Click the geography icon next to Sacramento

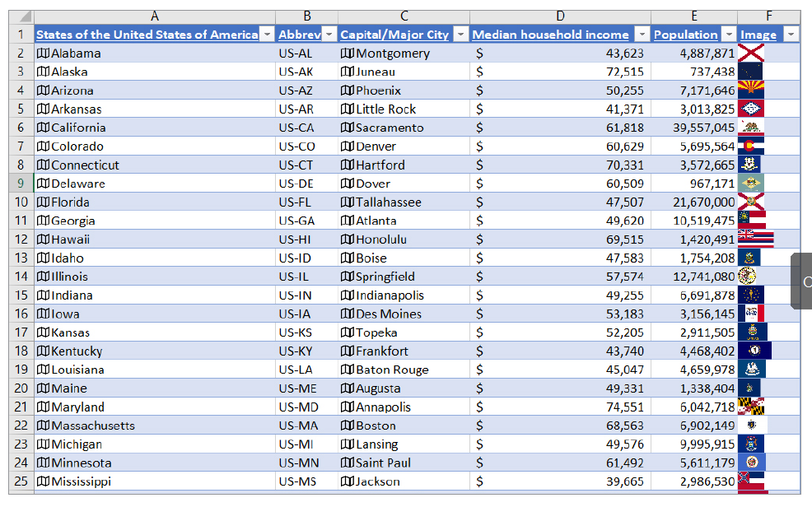(x=348, y=128)
